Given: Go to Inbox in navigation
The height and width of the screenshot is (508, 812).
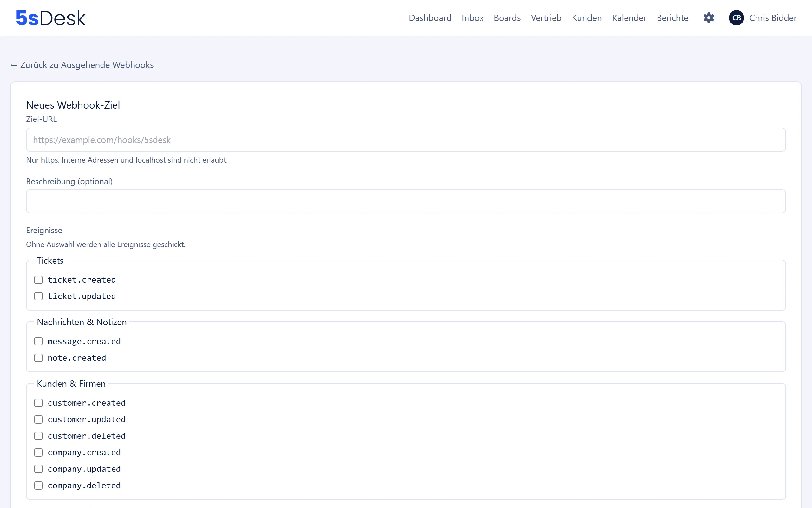Looking at the screenshot, I should [x=472, y=18].
